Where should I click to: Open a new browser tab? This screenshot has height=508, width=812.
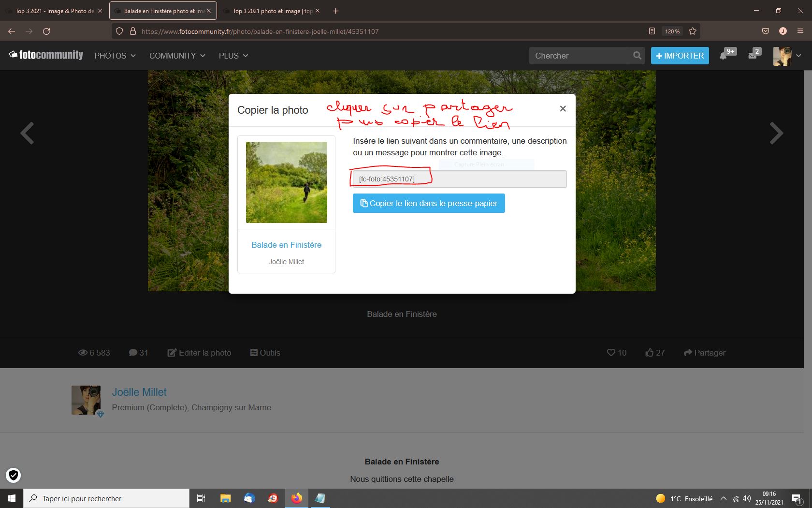336,11
